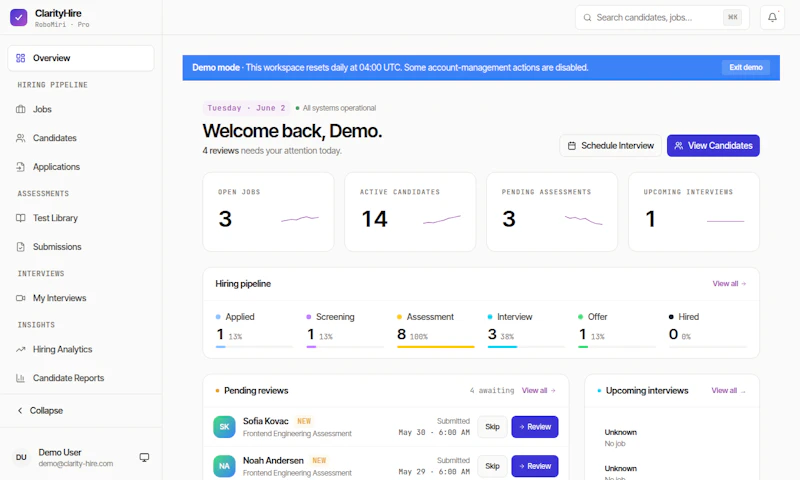Viewport: 800px width, 480px height.
Task: Click All systems operational status
Action: [x=336, y=108]
